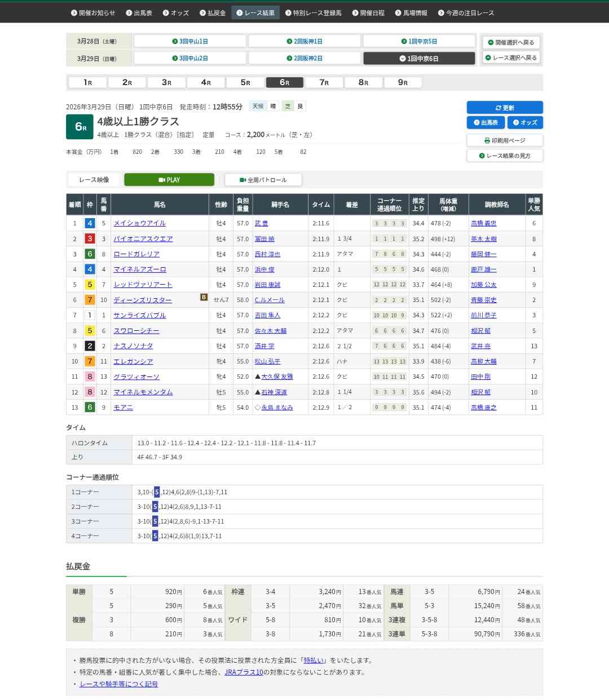Expand the selected 1回中京6日 meeting
The height and width of the screenshot is (700, 609).
click(x=419, y=58)
